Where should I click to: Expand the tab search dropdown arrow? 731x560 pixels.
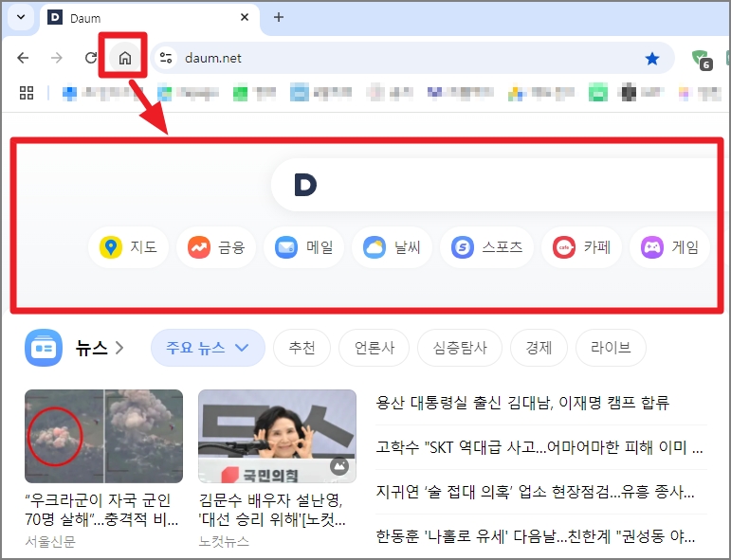(21, 18)
